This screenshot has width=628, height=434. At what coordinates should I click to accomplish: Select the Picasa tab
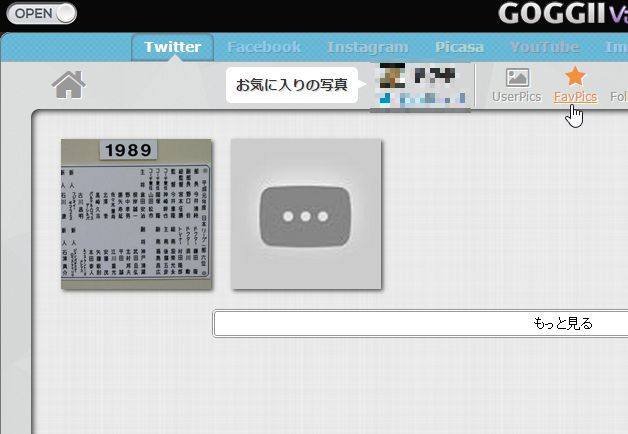click(x=459, y=47)
